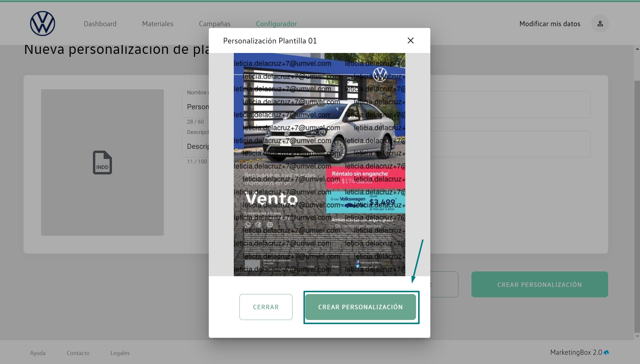Open the Ayuda footer link

pyautogui.click(x=38, y=353)
